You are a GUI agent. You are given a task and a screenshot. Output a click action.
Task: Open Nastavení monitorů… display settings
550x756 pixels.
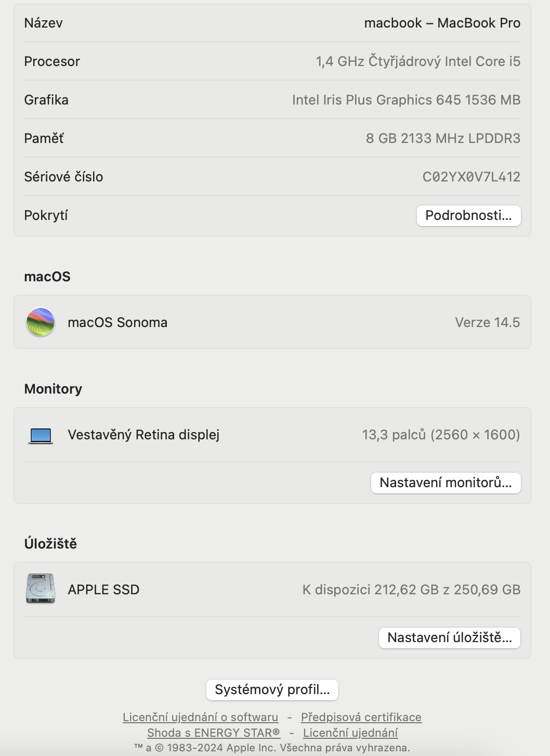tap(446, 483)
